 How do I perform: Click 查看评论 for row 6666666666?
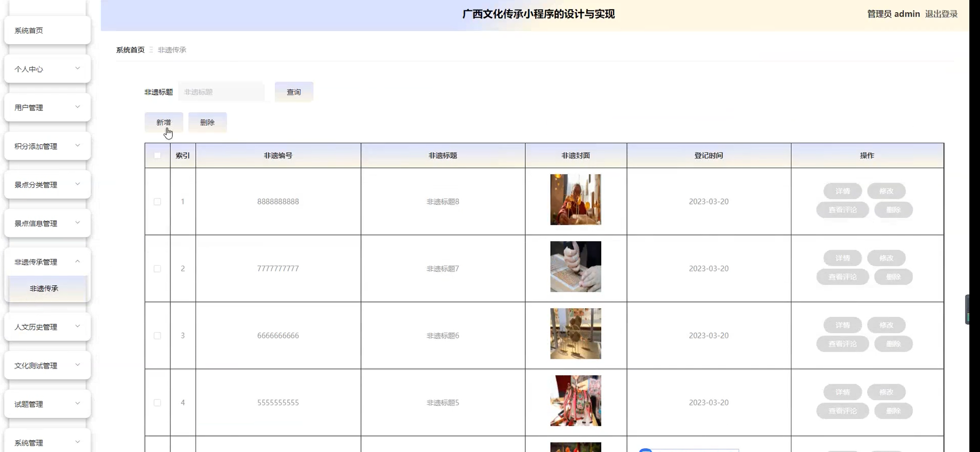843,344
